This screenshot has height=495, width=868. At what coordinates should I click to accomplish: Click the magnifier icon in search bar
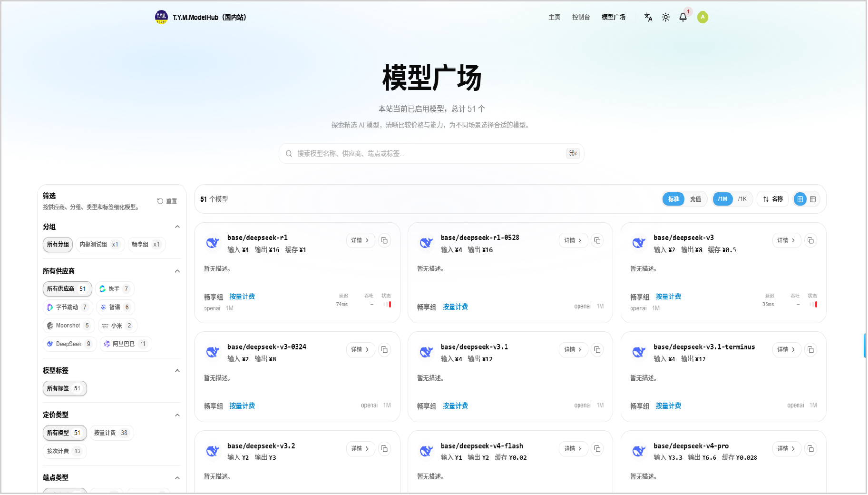point(289,154)
